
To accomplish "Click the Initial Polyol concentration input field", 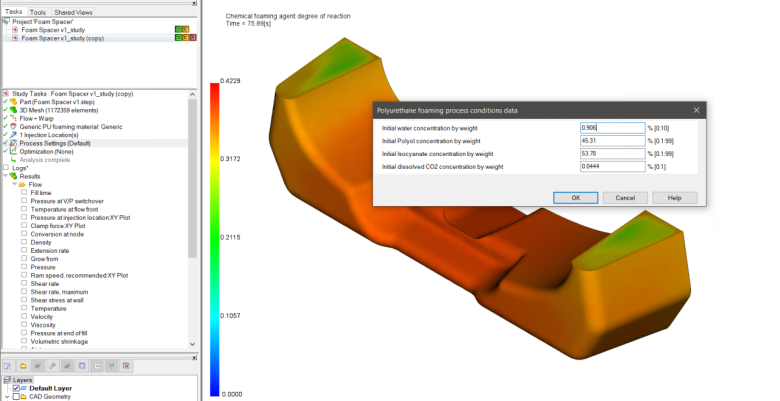I will (612, 141).
